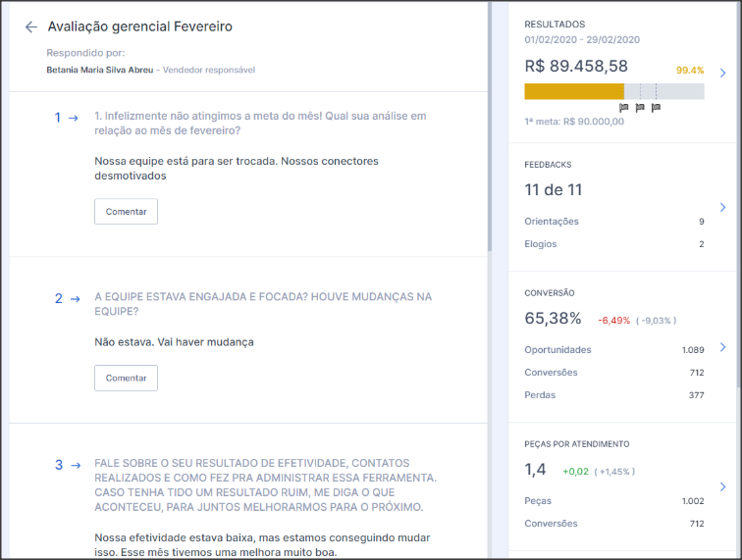Image resolution: width=742 pixels, height=560 pixels.
Task: Expand the Conversão section chevron
Action: pos(722,347)
